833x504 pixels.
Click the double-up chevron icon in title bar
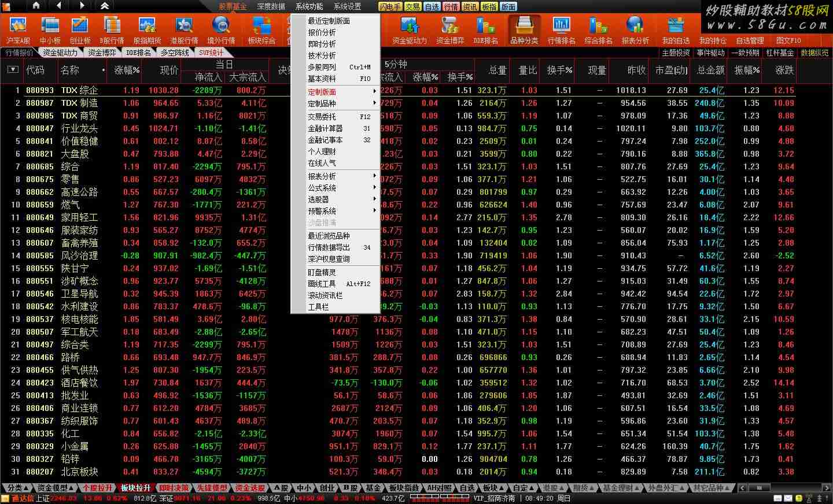(x=105, y=6)
